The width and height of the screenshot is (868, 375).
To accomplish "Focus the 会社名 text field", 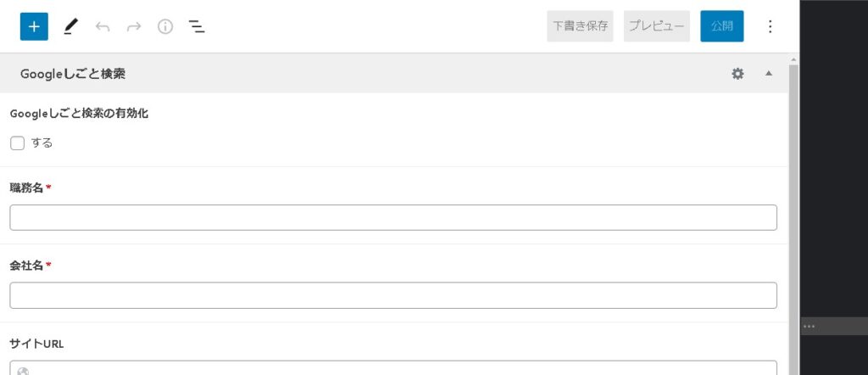I will tap(393, 295).
